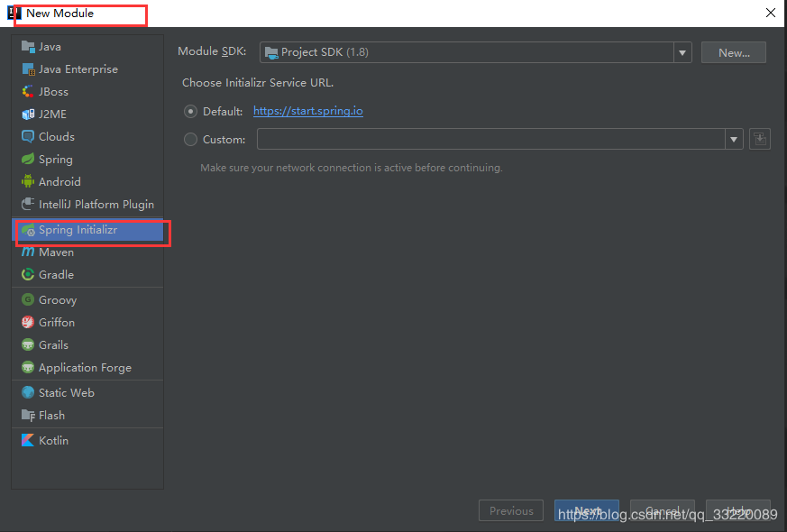Image resolution: width=787 pixels, height=532 pixels.
Task: Click the Android robot icon
Action: click(x=28, y=181)
